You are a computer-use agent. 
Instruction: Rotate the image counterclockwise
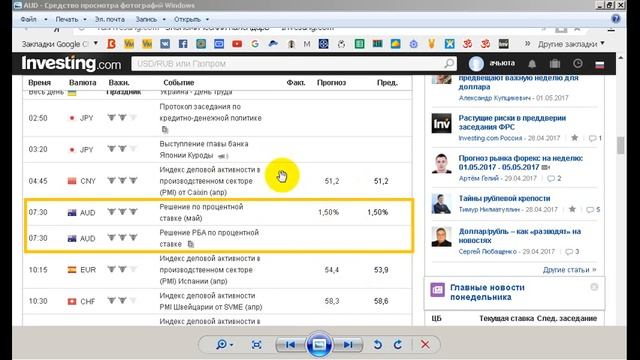point(378,345)
